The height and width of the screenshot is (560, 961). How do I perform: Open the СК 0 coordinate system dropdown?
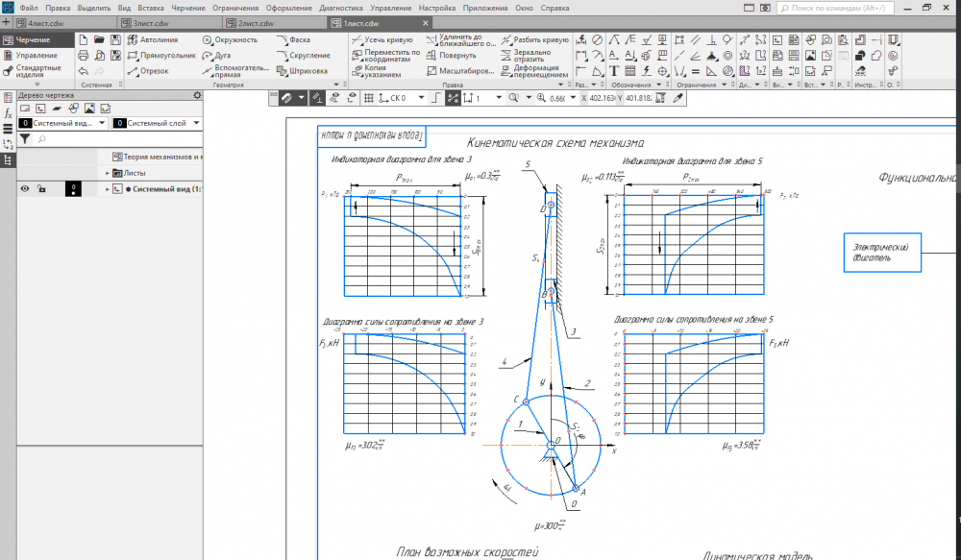tap(420, 98)
